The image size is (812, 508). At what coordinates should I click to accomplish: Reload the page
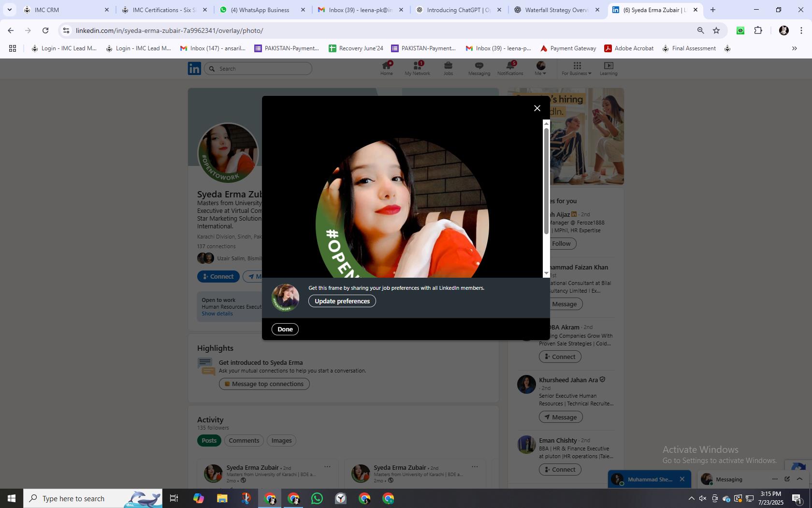click(45, 30)
